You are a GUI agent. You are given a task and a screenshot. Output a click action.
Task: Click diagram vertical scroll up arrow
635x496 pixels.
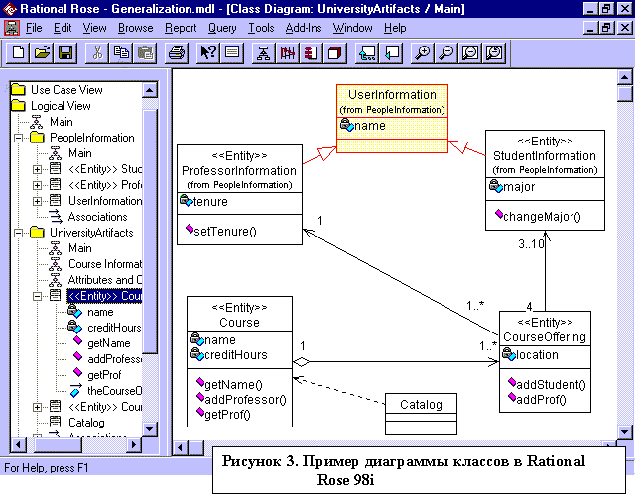(625, 77)
